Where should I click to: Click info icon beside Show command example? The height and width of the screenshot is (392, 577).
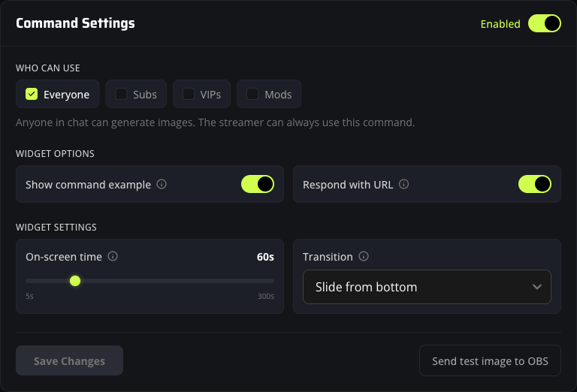[x=162, y=184]
